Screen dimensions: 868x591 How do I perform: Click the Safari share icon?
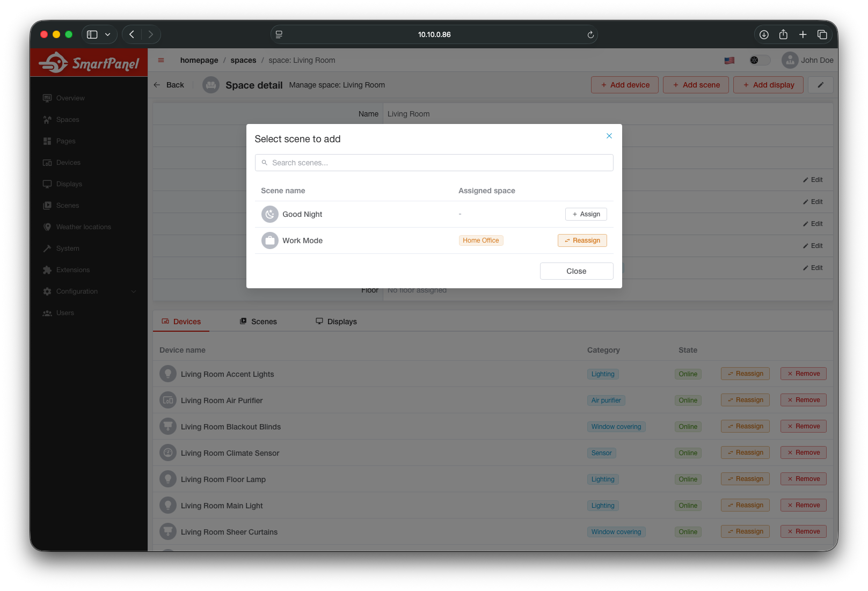[783, 35]
